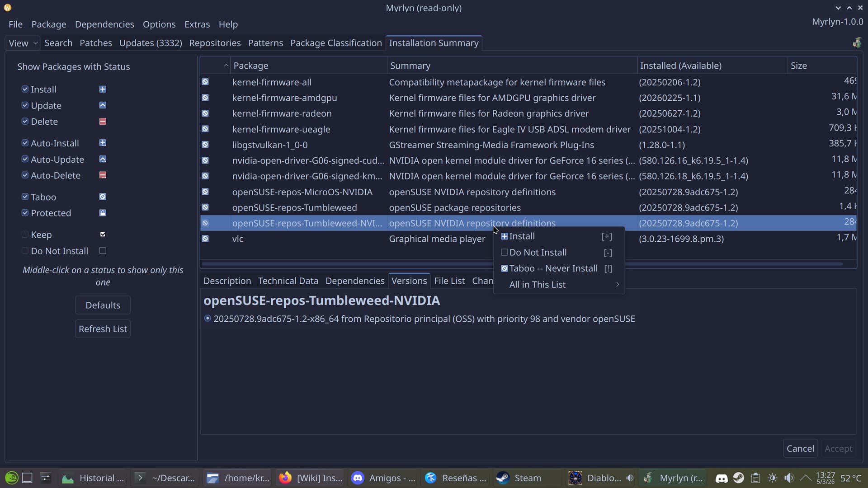Click the Discord tray icon

pyautogui.click(x=722, y=478)
